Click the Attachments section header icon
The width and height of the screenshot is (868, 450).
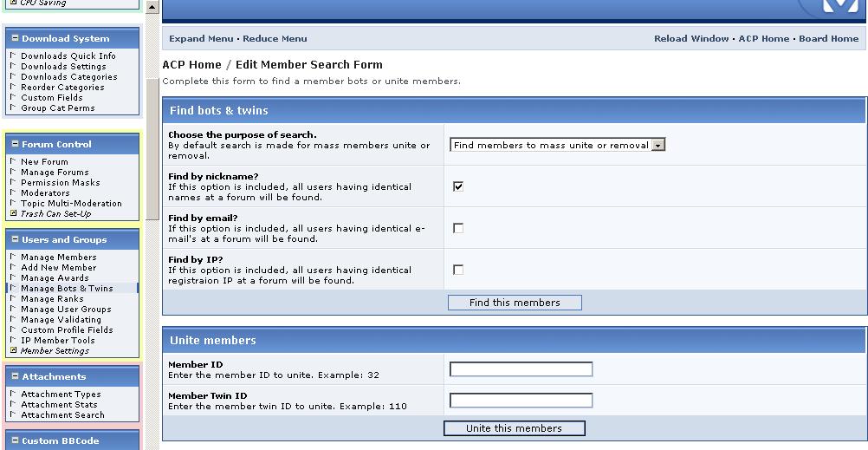pos(14,377)
